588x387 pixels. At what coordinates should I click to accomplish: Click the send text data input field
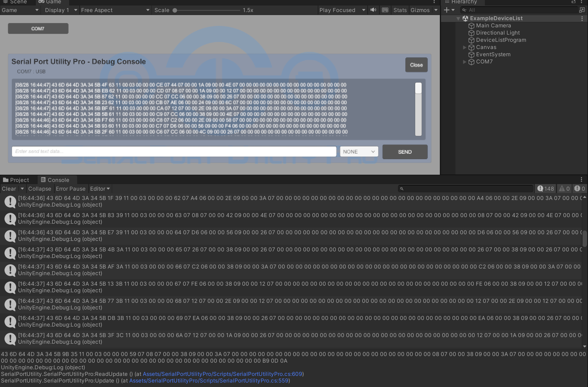(x=174, y=152)
